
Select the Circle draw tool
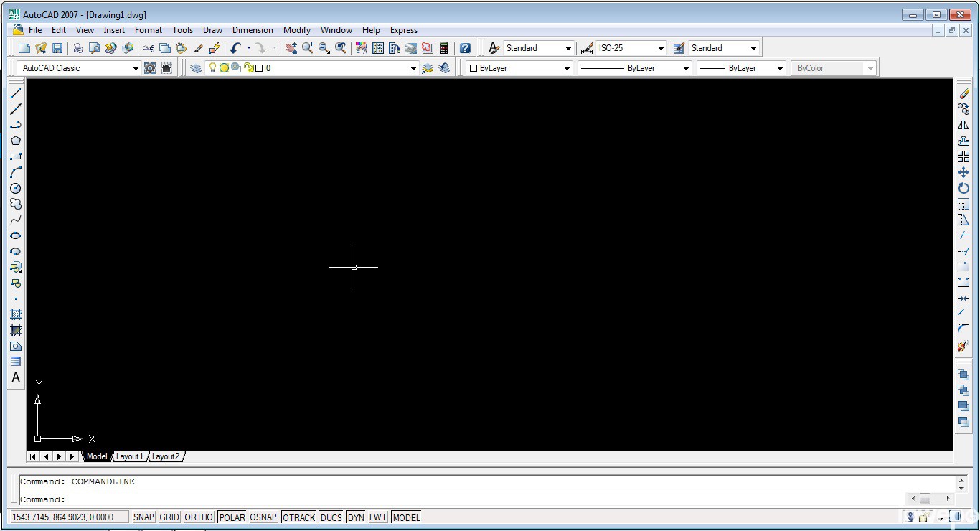[x=16, y=188]
